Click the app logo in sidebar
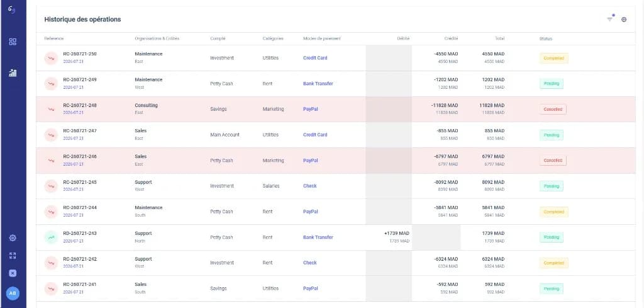 (x=12, y=8)
